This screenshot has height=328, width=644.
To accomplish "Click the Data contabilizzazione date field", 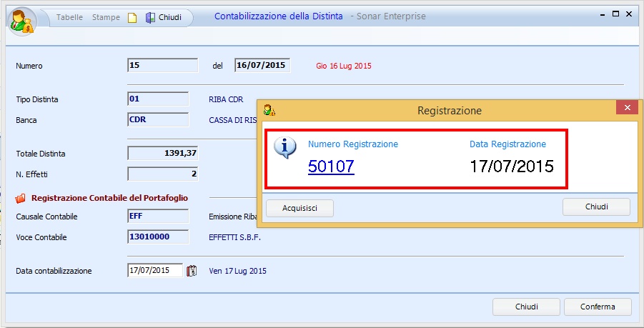I will (x=154, y=271).
